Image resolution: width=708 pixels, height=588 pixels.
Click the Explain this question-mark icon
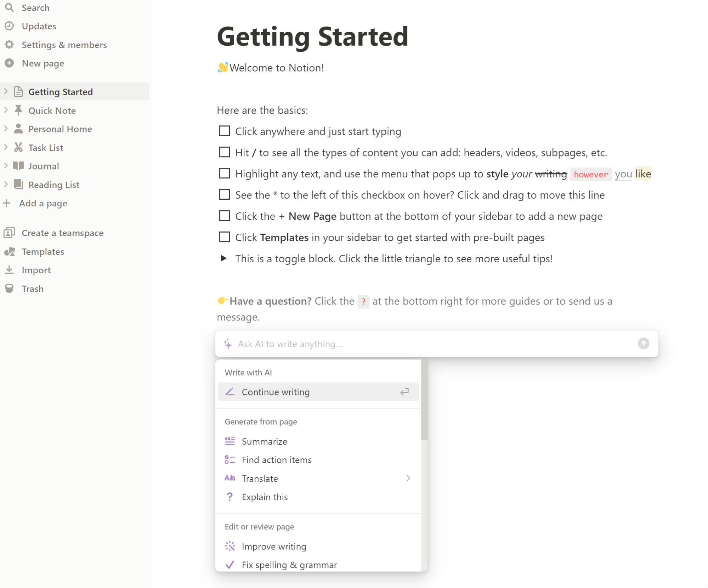pyautogui.click(x=230, y=497)
